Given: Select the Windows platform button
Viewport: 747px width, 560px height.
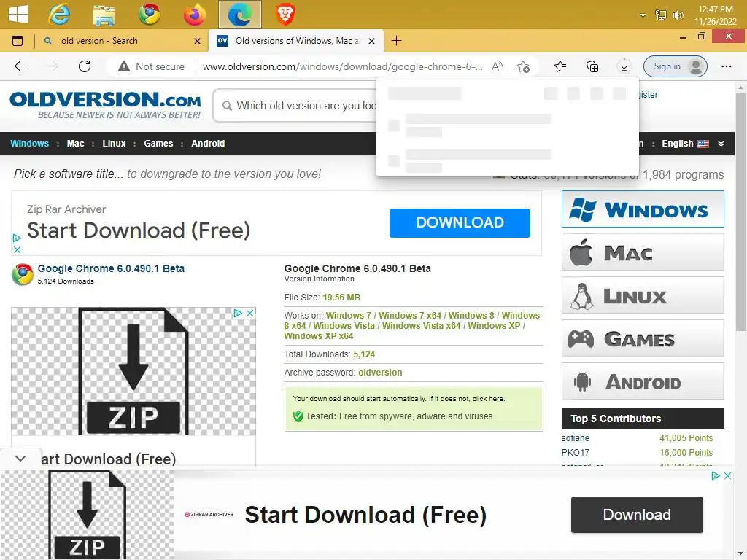Looking at the screenshot, I should point(642,209).
